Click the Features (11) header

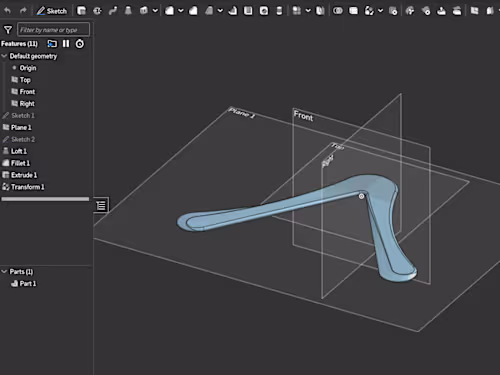pyautogui.click(x=19, y=44)
